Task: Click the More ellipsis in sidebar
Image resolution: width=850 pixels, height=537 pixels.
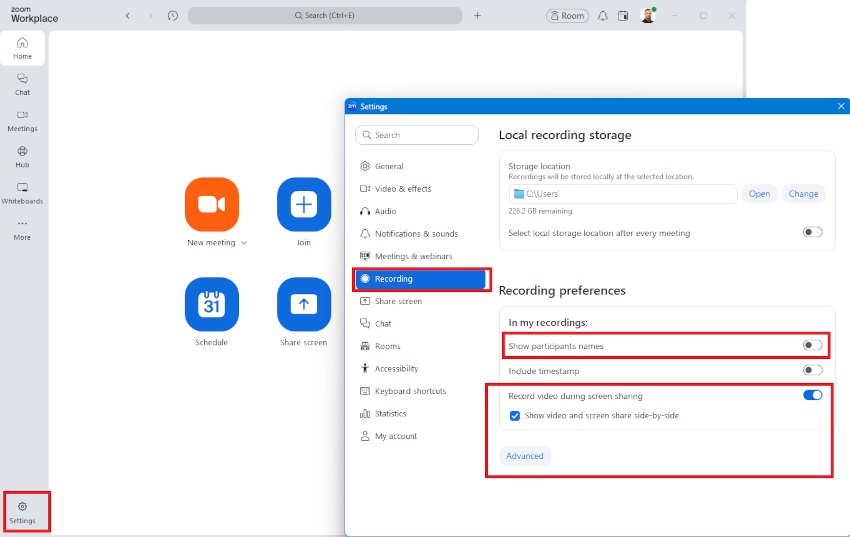Action: click(x=22, y=229)
